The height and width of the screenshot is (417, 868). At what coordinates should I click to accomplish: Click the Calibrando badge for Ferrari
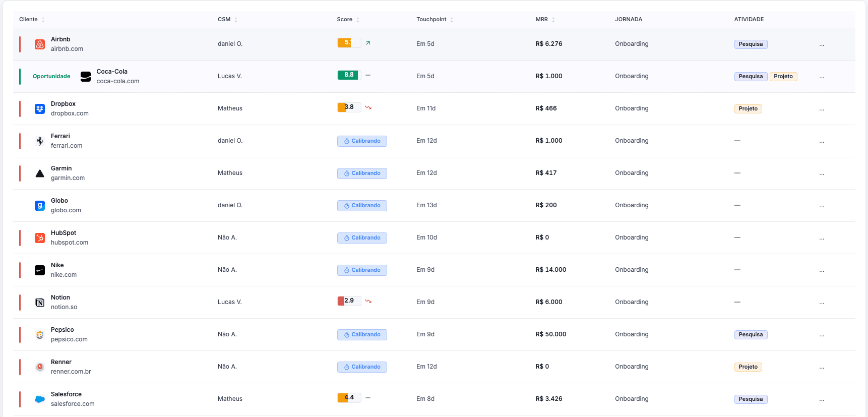[362, 141]
